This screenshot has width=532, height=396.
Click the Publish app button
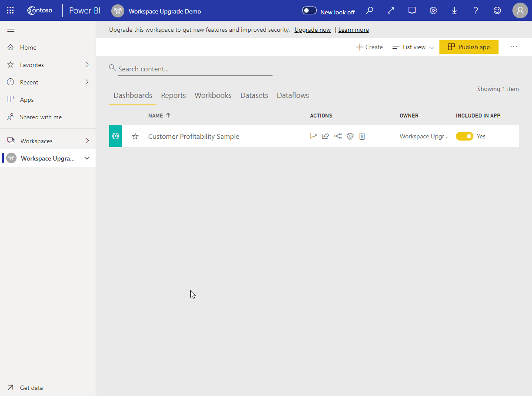[x=469, y=47]
